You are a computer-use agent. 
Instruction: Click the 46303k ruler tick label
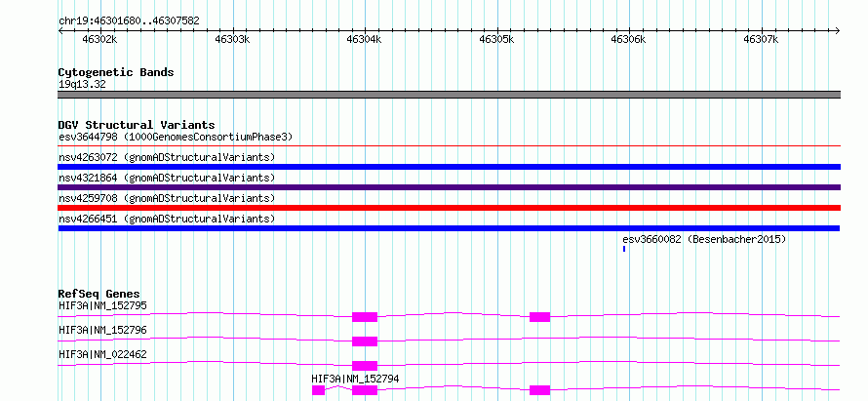[x=232, y=39]
